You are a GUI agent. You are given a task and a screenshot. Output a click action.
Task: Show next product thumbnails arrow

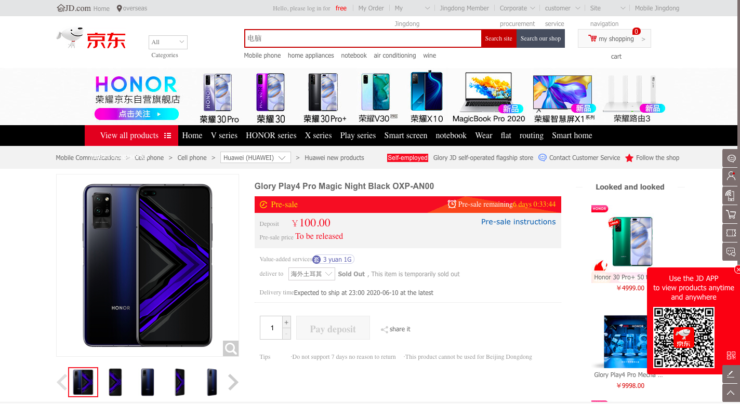(x=233, y=382)
